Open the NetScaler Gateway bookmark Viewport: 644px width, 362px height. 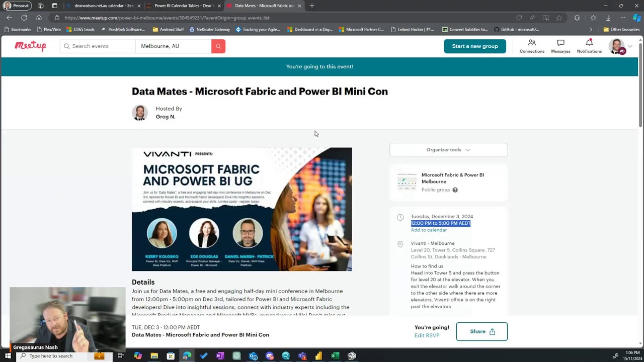click(x=209, y=29)
